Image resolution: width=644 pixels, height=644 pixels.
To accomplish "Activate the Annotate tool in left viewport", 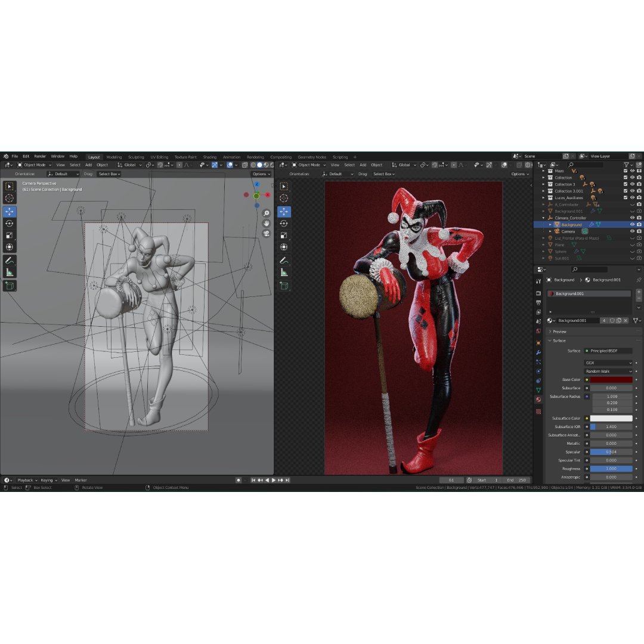I will pyautogui.click(x=10, y=261).
